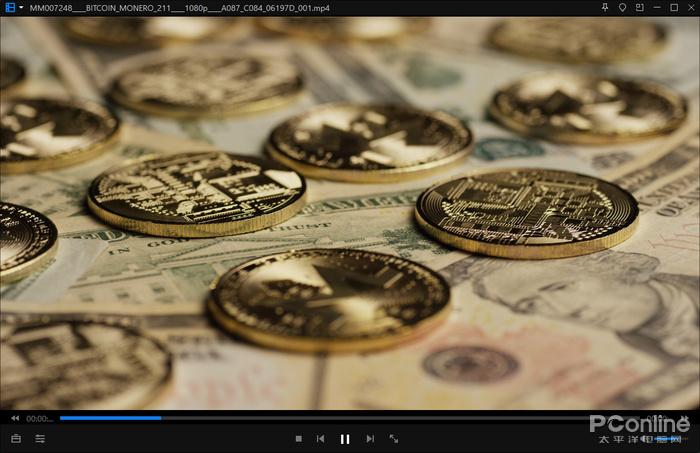This screenshot has width=700, height=453.
Task: Click the elapsed time 00:00 display
Action: tap(40, 419)
